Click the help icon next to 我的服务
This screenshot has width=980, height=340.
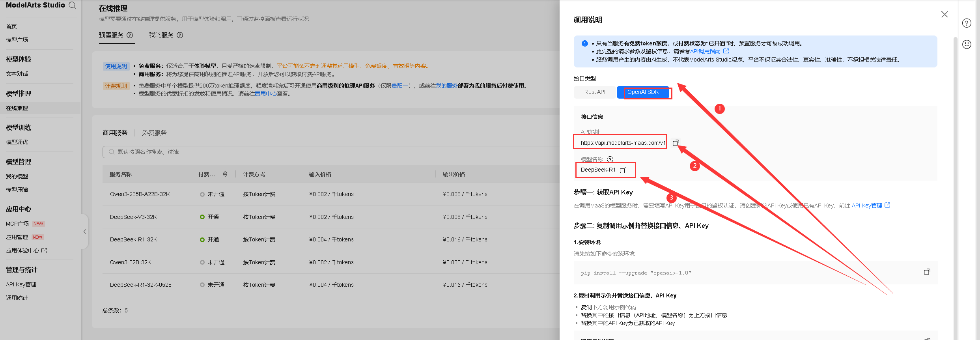[180, 35]
